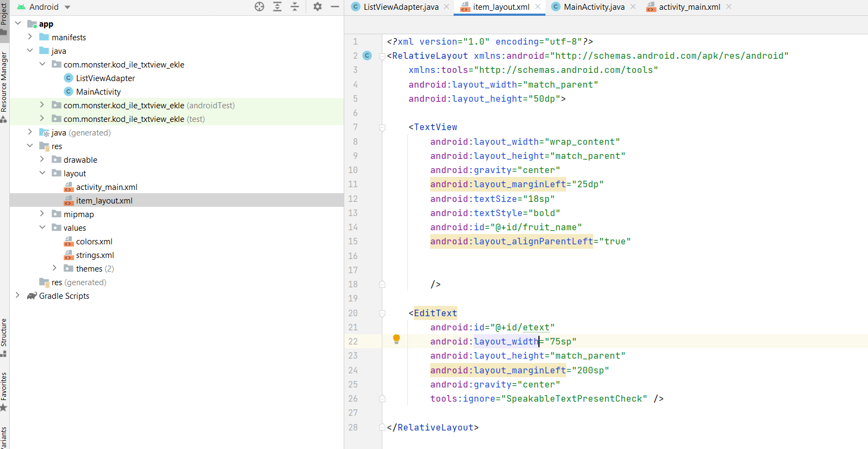The image size is (868, 449).
Task: Expand Gradle Scripts node
Action: [18, 296]
